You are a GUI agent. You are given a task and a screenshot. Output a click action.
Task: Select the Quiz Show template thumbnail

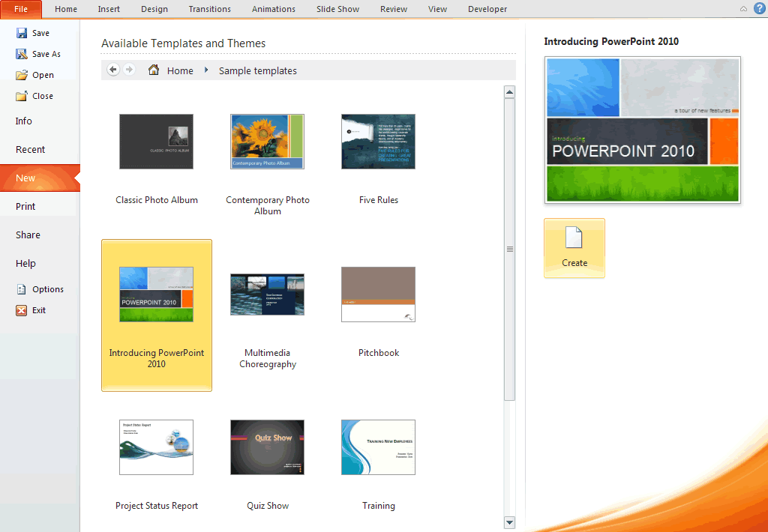pos(267,447)
